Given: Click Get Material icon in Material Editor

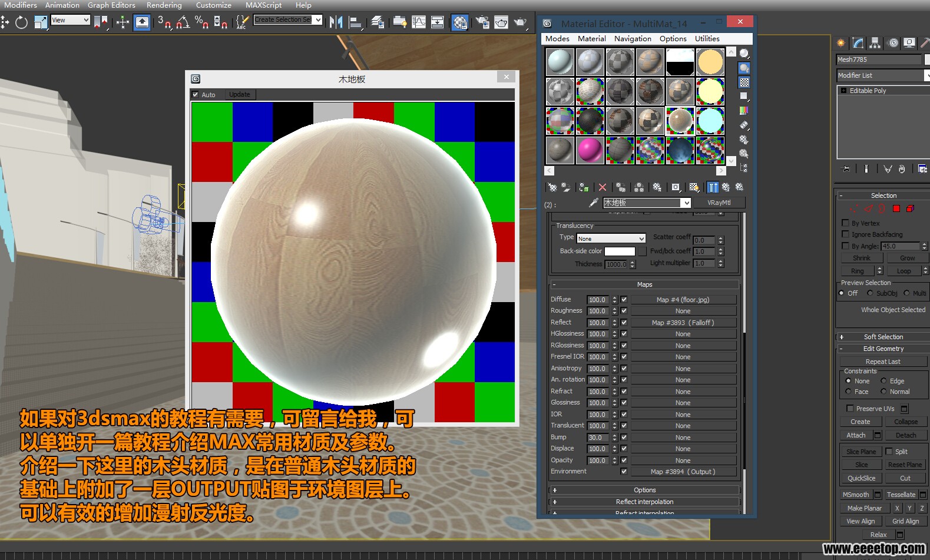Looking at the screenshot, I should (x=552, y=187).
